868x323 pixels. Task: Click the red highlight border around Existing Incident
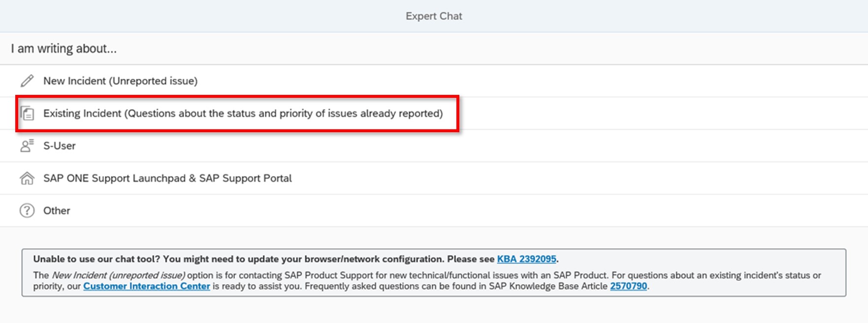pos(237,96)
